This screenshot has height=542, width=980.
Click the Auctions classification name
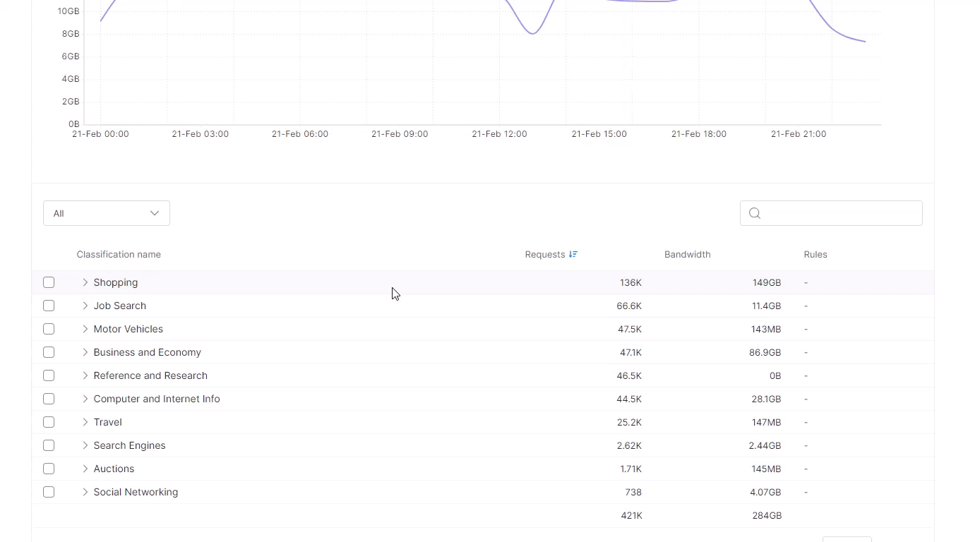click(x=114, y=469)
